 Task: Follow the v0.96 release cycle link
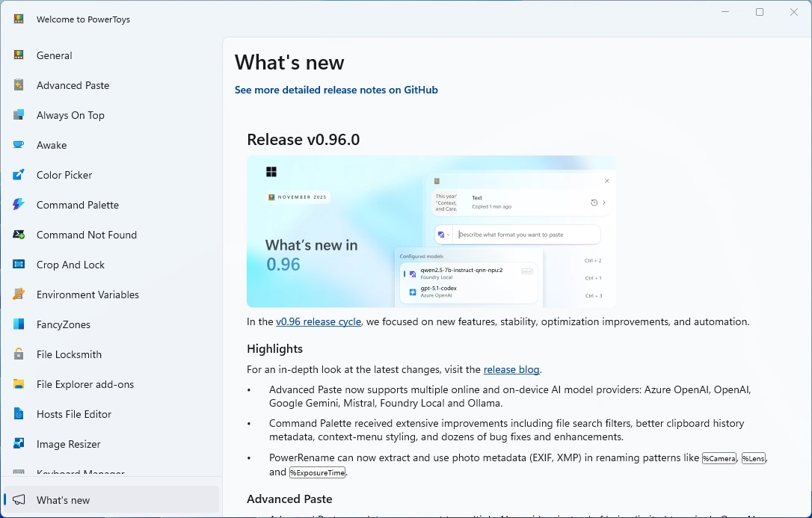[318, 322]
